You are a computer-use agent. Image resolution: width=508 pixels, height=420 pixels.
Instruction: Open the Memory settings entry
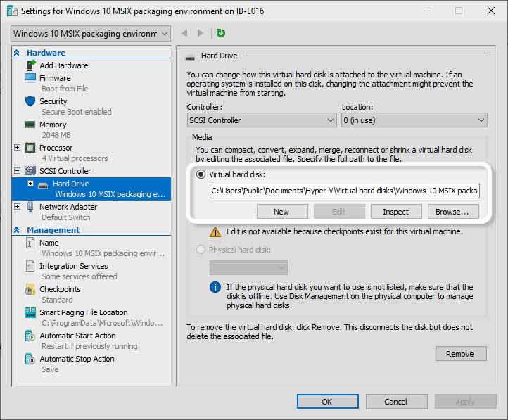[53, 125]
